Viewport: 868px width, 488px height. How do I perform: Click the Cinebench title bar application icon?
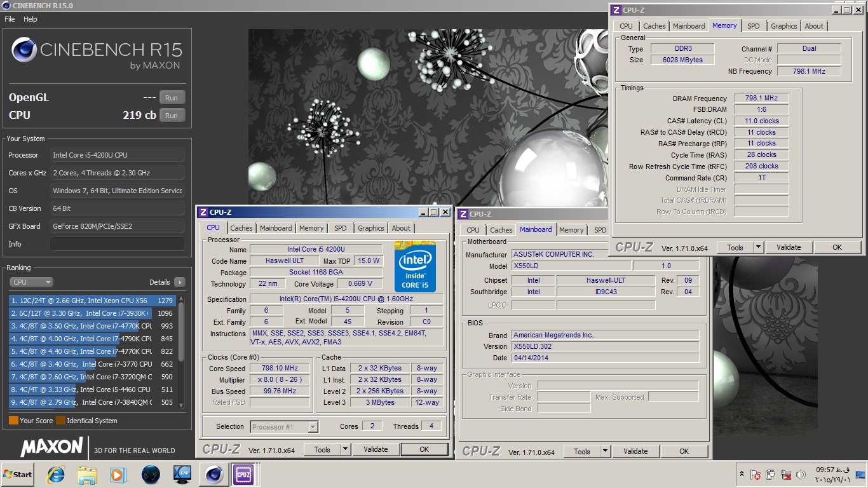[x=6, y=5]
